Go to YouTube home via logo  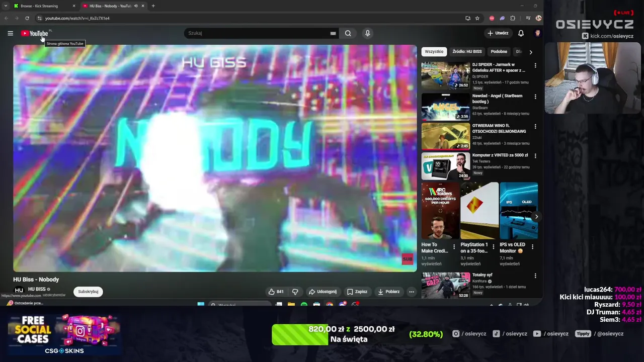tap(35, 33)
